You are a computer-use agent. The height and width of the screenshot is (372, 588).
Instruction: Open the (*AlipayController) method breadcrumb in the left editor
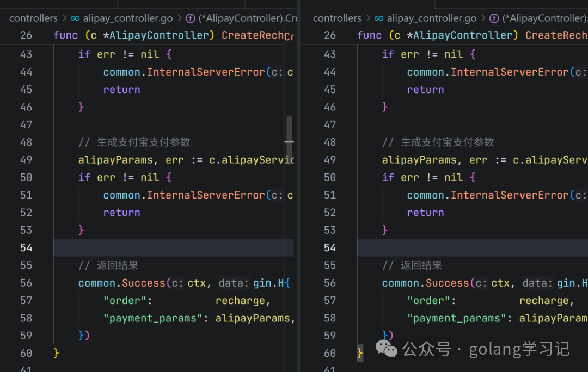click(248, 18)
